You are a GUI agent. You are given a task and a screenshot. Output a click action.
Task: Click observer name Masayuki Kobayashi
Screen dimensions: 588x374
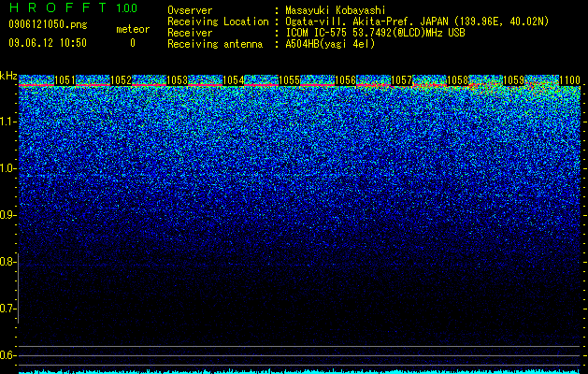pos(336,10)
